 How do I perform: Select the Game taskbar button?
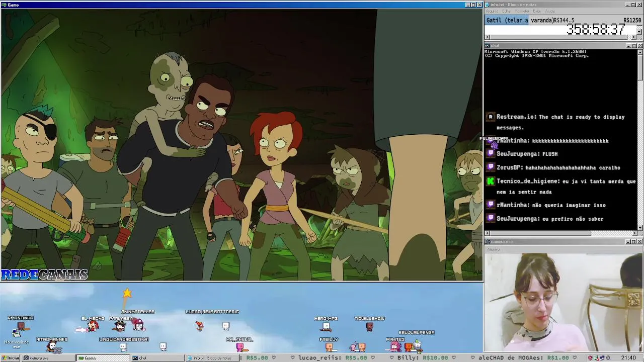(103, 358)
